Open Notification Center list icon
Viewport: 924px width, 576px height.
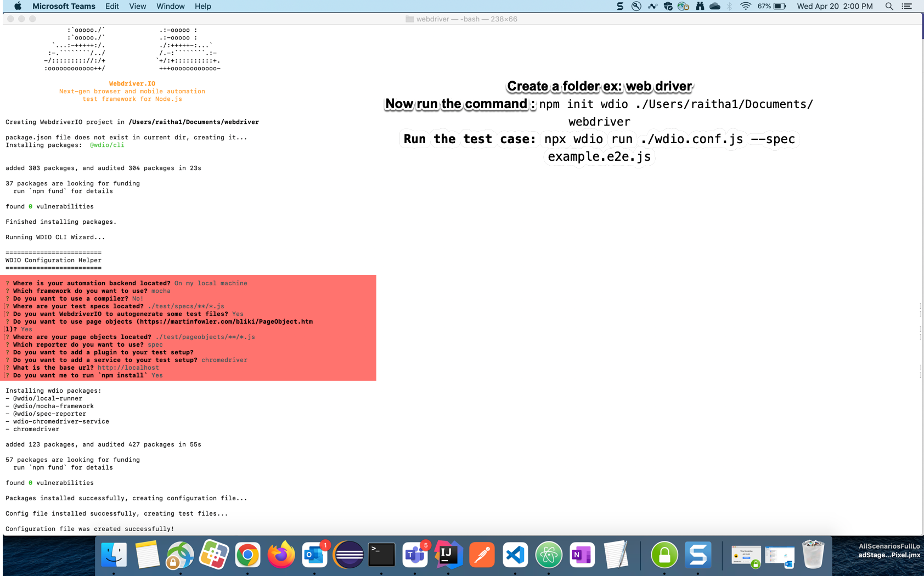906,6
